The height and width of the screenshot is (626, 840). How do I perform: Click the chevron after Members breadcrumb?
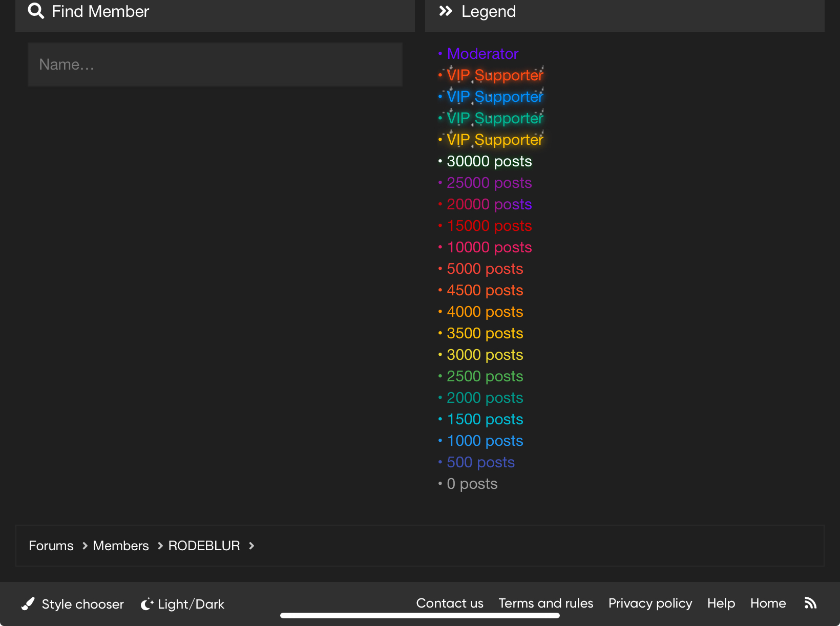click(160, 546)
